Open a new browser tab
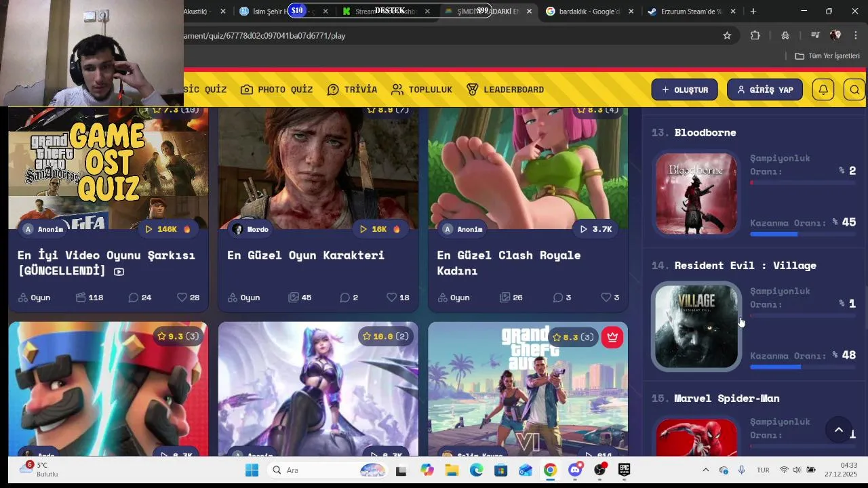 (x=753, y=11)
